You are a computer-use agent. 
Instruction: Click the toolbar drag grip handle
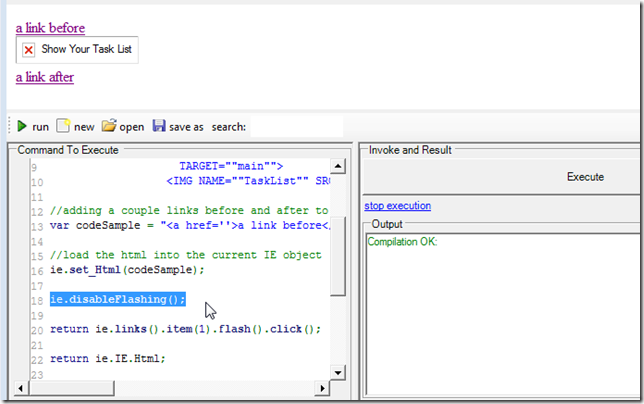pos(10,127)
